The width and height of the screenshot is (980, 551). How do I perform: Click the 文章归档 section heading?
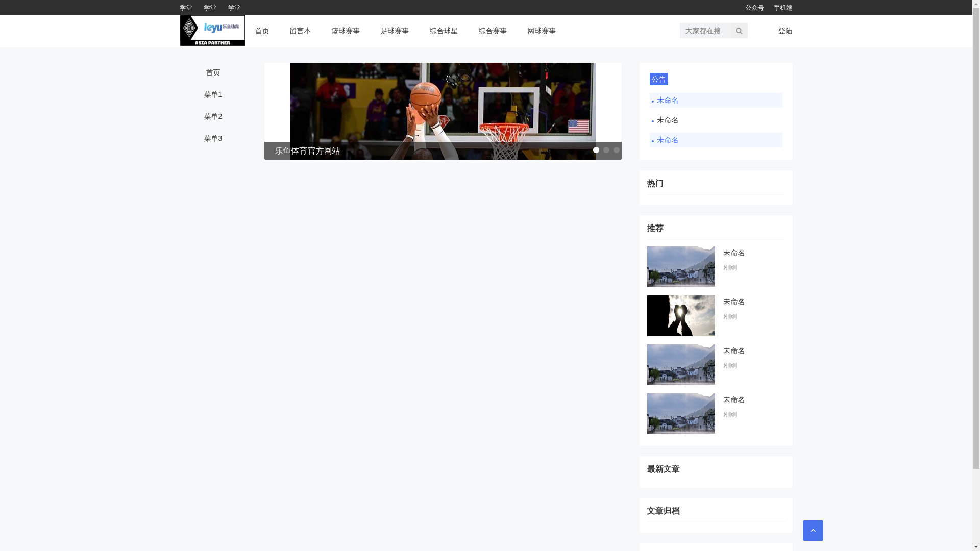click(x=664, y=511)
